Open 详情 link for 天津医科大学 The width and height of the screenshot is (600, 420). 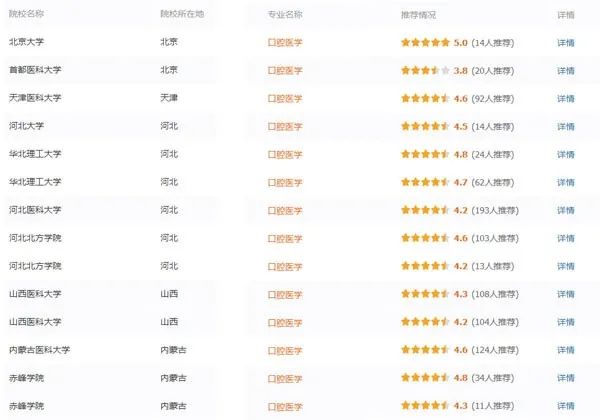click(x=566, y=98)
